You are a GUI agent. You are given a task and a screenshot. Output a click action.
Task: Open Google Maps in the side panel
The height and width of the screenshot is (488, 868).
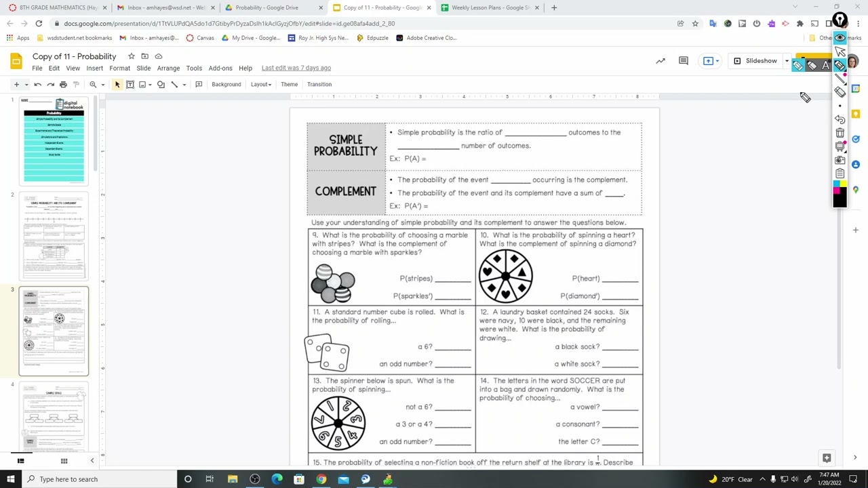point(856,190)
